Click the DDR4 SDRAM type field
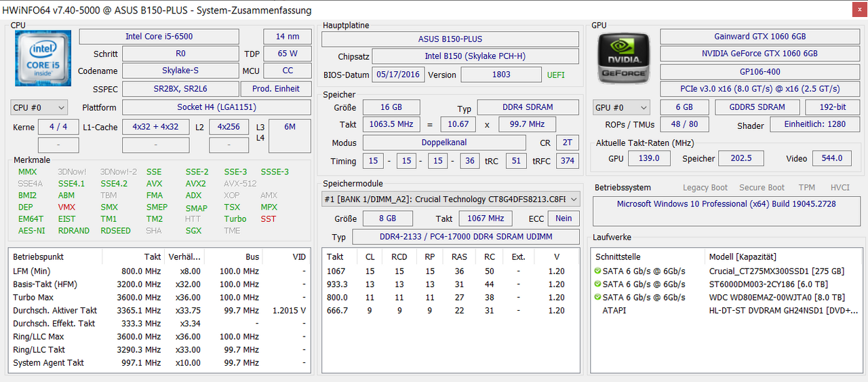Screen dimensions: 868x382 (x=528, y=107)
